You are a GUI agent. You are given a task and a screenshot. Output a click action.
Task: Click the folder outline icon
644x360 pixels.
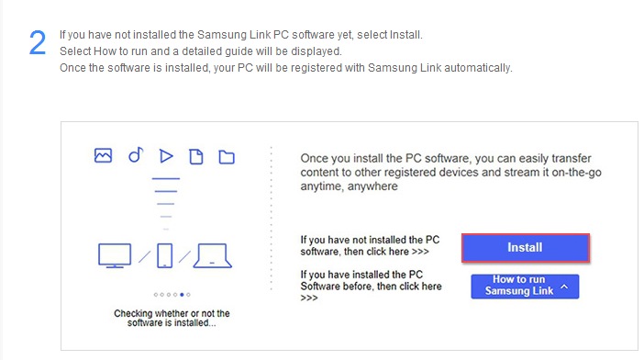click(x=227, y=157)
